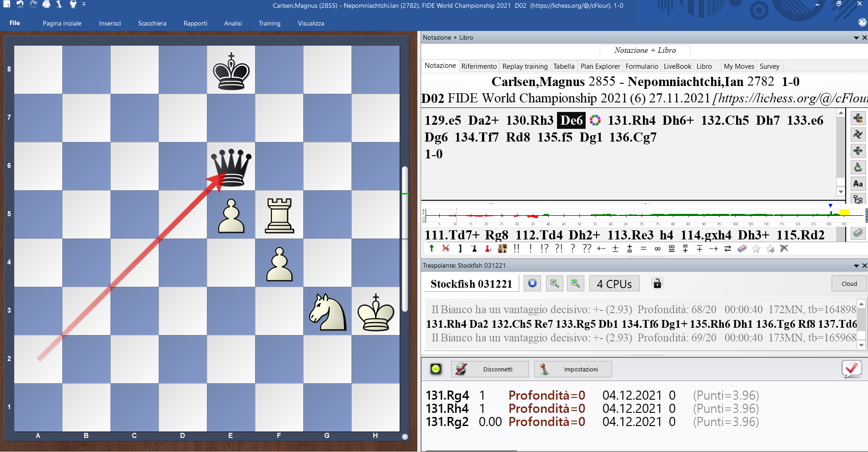Image resolution: width=868 pixels, height=452 pixels.
Task: Open the Scacchiera ribbon tab
Action: click(x=152, y=23)
